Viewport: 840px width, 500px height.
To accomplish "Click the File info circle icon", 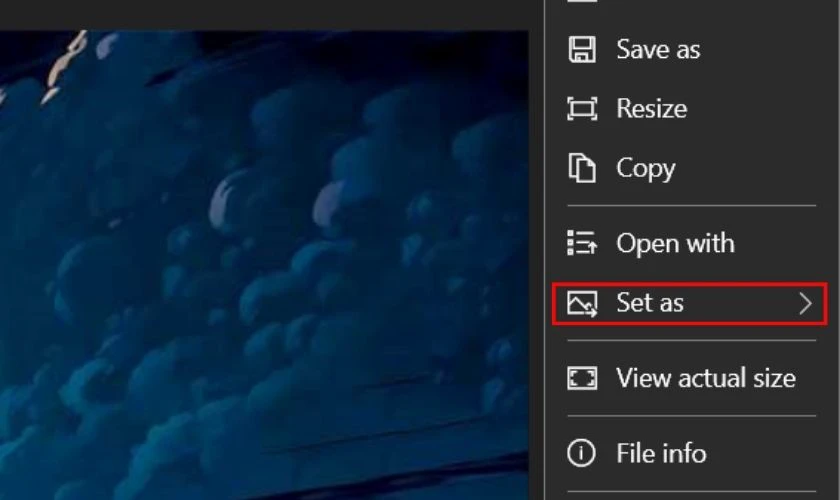I will point(581,453).
